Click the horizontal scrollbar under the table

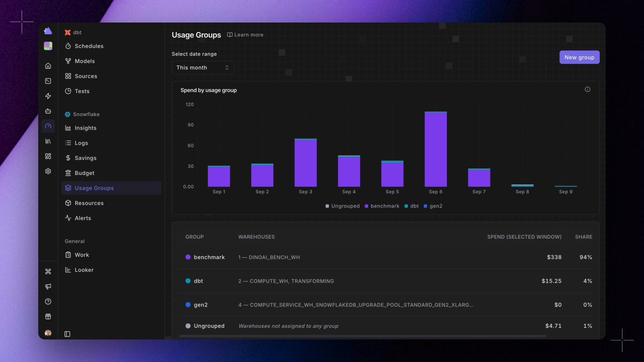click(363, 336)
